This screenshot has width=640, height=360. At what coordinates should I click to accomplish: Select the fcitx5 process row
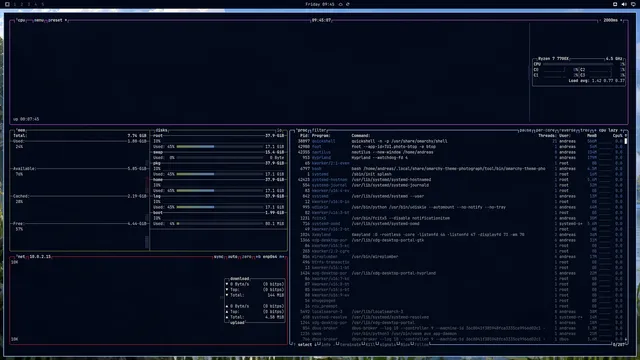coord(459,218)
